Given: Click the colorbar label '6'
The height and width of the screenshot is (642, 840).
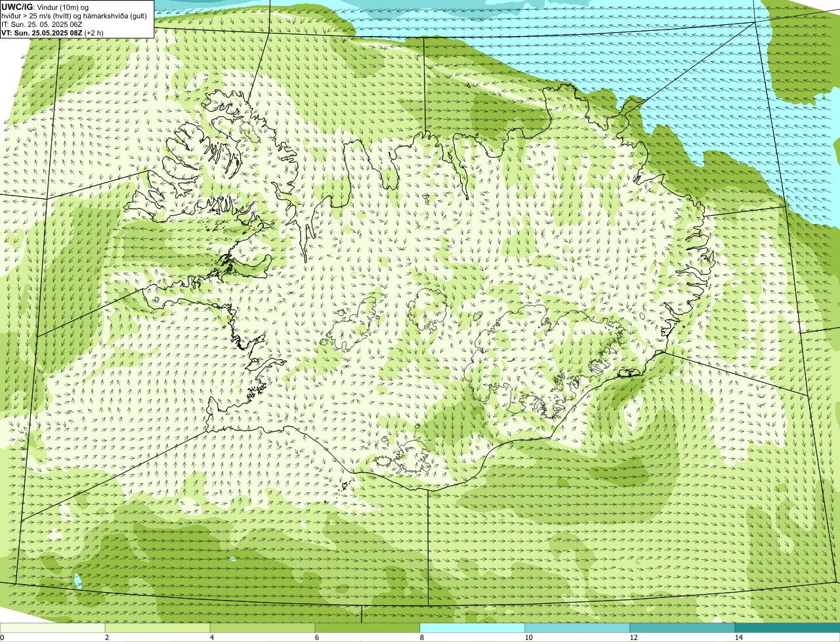Looking at the screenshot, I should tap(316, 637).
